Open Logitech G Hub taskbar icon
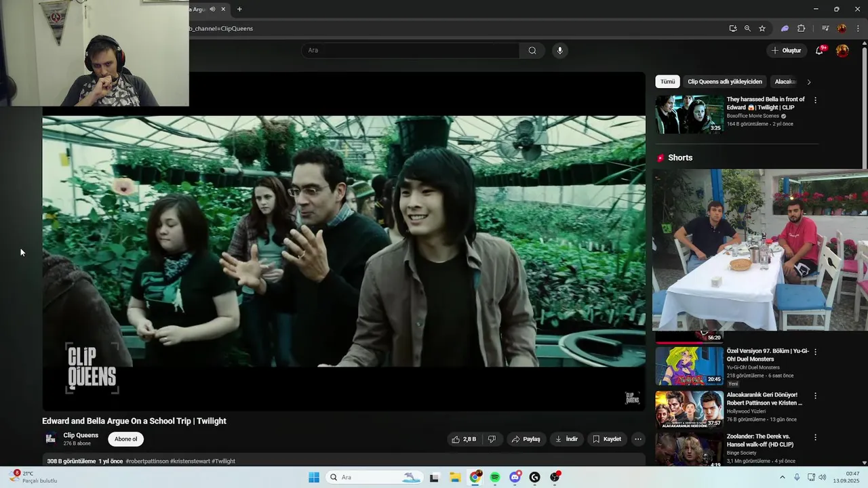 535,477
